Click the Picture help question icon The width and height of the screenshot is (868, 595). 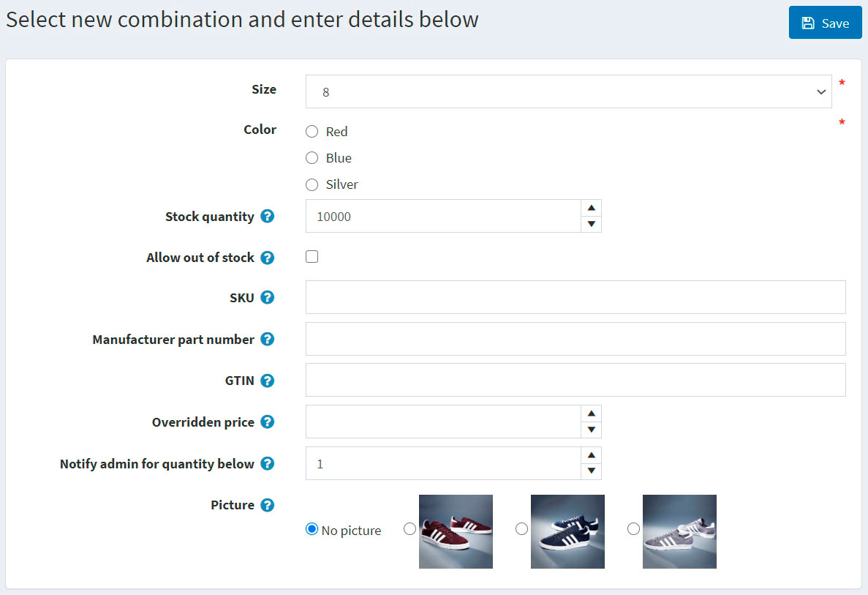coord(268,505)
